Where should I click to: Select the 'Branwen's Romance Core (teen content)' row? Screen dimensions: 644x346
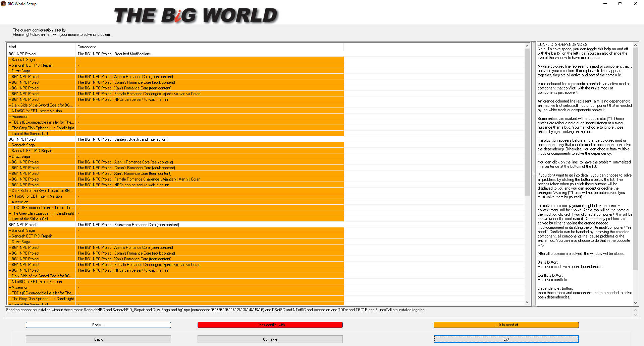tap(175, 225)
